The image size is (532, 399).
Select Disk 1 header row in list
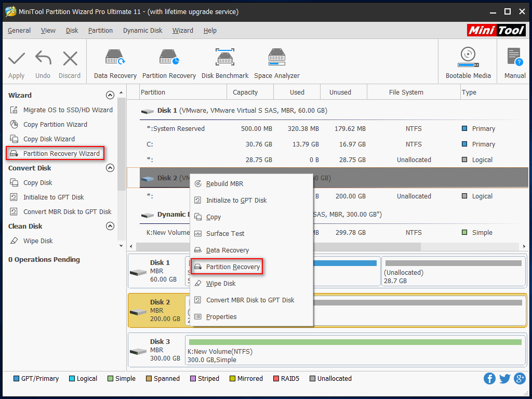click(x=334, y=111)
